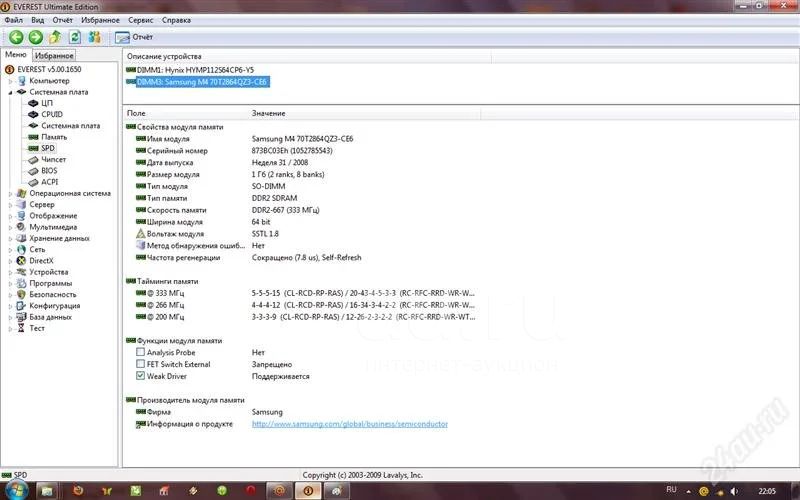Toggle the Analysis Probe checkbox
The height and width of the screenshot is (500, 800).
pos(140,353)
